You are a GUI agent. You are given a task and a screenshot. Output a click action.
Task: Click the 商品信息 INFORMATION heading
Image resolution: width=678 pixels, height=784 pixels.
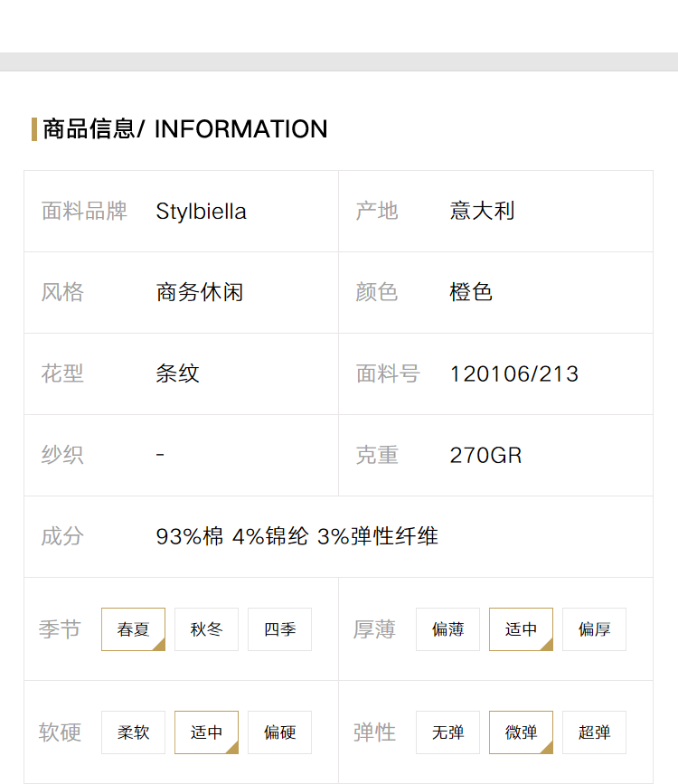pyautogui.click(x=185, y=129)
